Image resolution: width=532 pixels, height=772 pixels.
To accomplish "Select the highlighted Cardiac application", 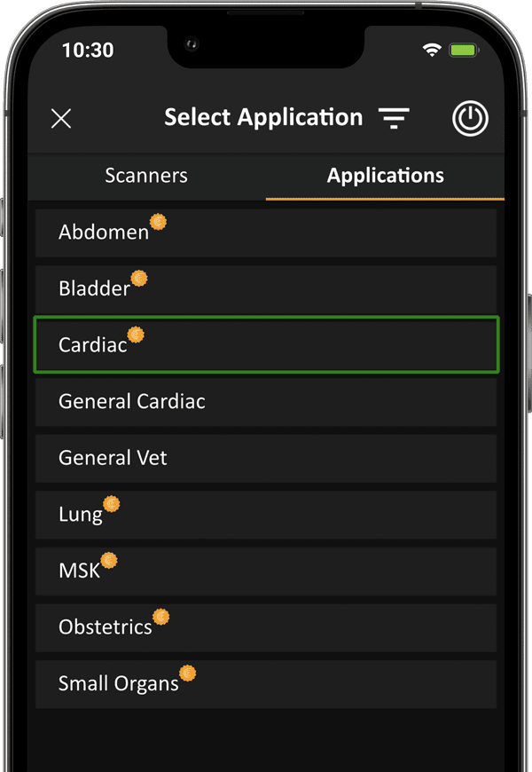I will [266, 345].
